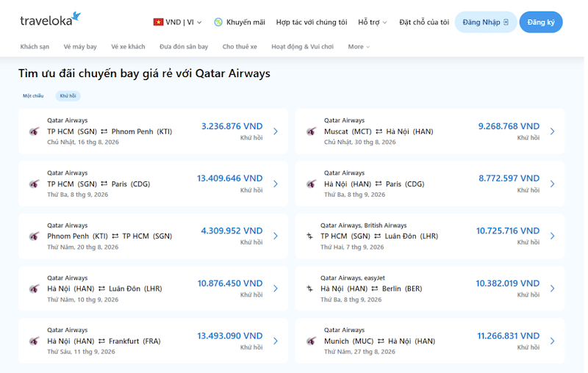Click the 13.409.646 VND price
588x373 pixels.
coord(230,178)
